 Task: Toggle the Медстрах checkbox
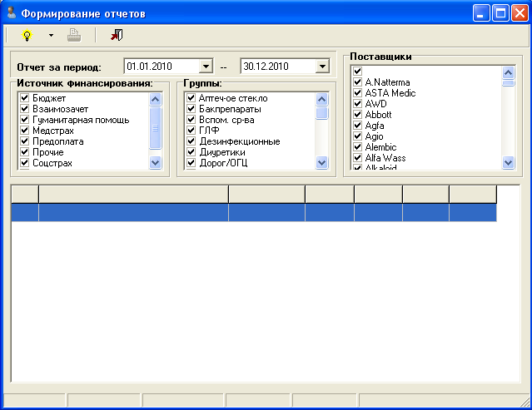(24, 131)
